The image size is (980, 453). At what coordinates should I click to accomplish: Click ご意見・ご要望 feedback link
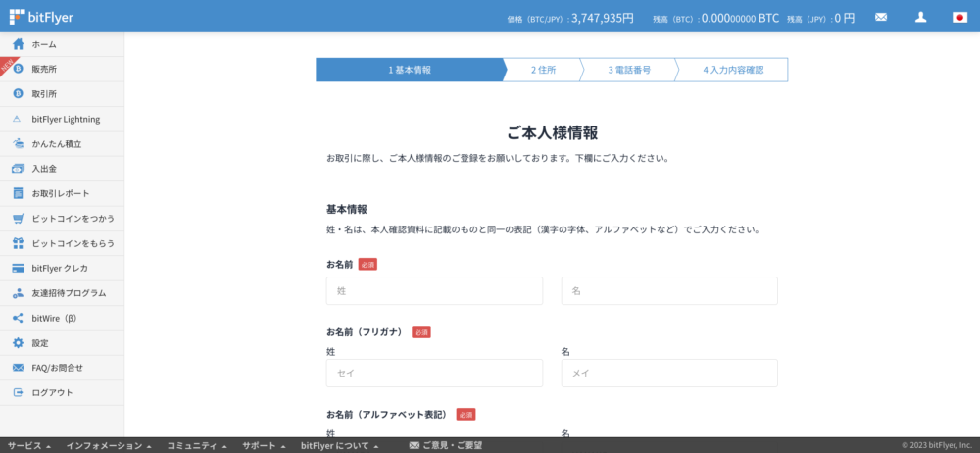pos(446,445)
